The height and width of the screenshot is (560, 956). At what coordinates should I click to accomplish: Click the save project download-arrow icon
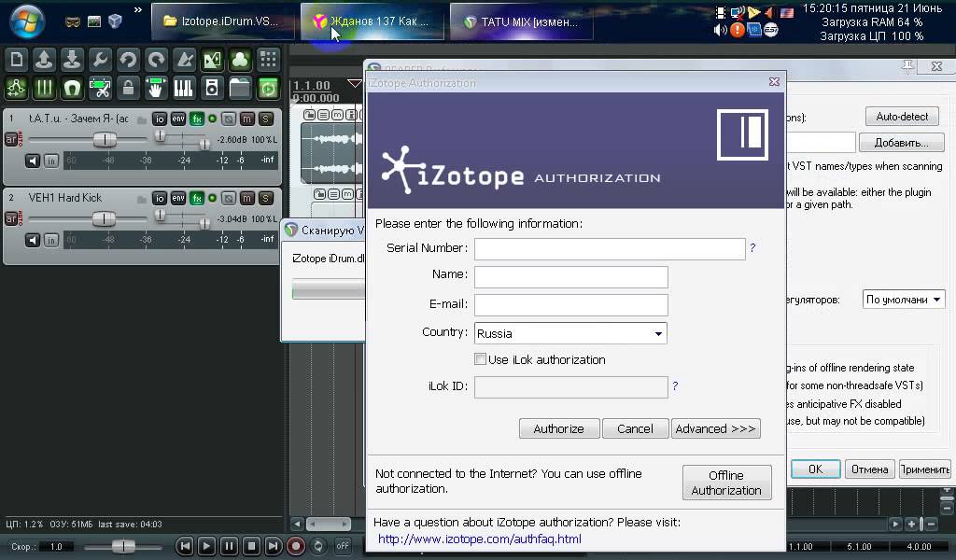(72, 60)
